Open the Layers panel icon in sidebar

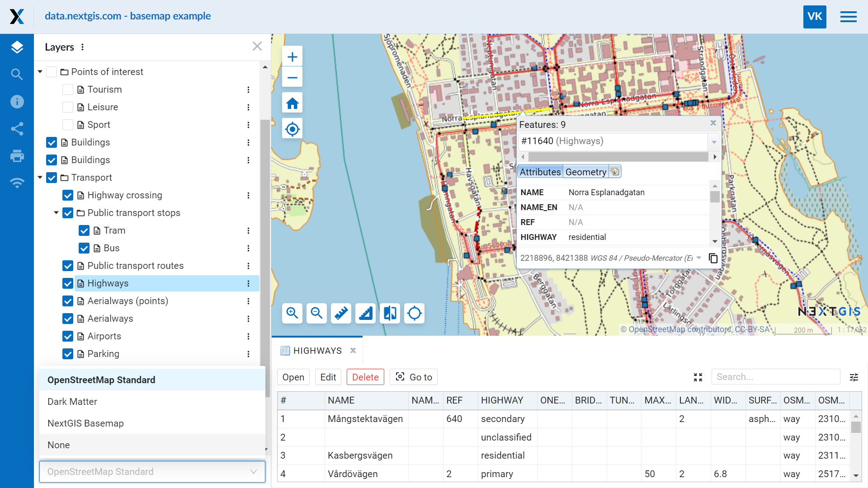tap(17, 47)
